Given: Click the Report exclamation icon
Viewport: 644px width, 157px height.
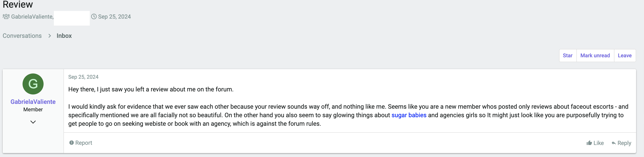Looking at the screenshot, I should coord(72,143).
